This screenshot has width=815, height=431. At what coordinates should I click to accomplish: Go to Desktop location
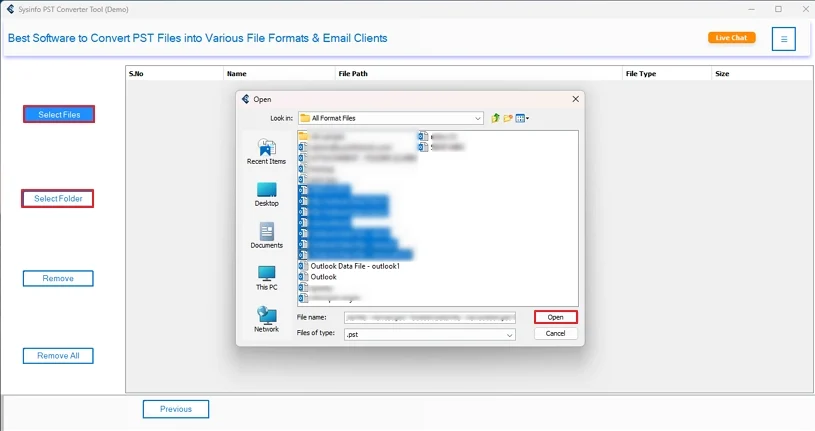tap(266, 194)
